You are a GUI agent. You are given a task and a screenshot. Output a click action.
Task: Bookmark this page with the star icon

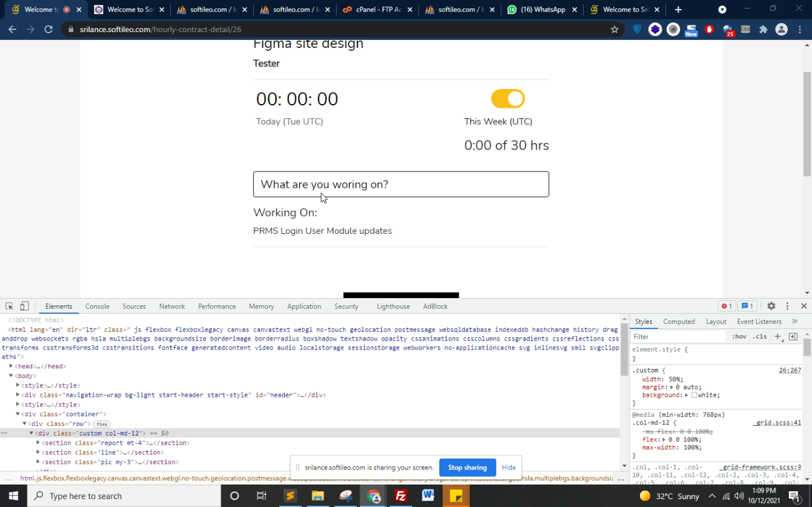(614, 29)
